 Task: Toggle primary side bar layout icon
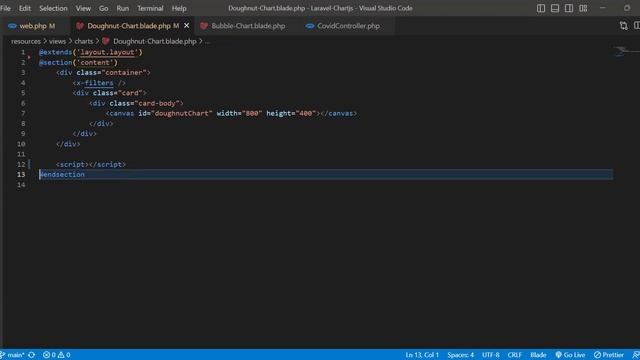click(541, 8)
